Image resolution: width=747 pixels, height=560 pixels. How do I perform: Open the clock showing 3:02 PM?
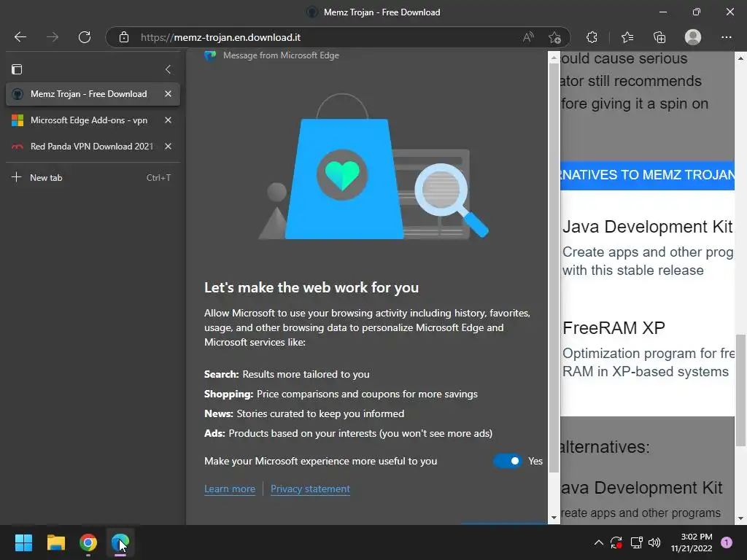coord(692,542)
